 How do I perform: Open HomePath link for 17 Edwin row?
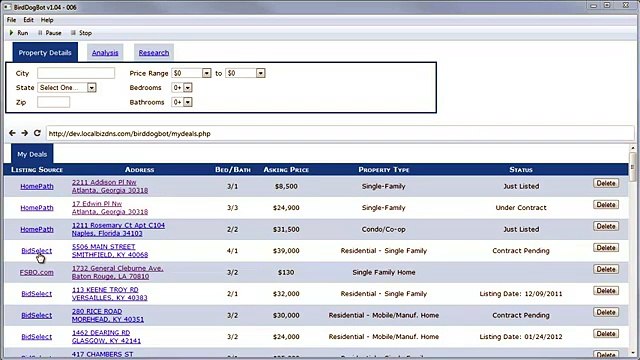click(x=37, y=208)
